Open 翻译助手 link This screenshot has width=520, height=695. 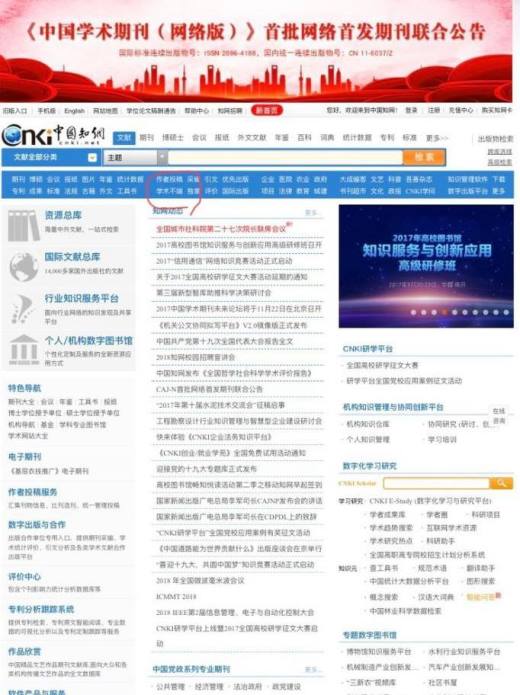coord(481,568)
